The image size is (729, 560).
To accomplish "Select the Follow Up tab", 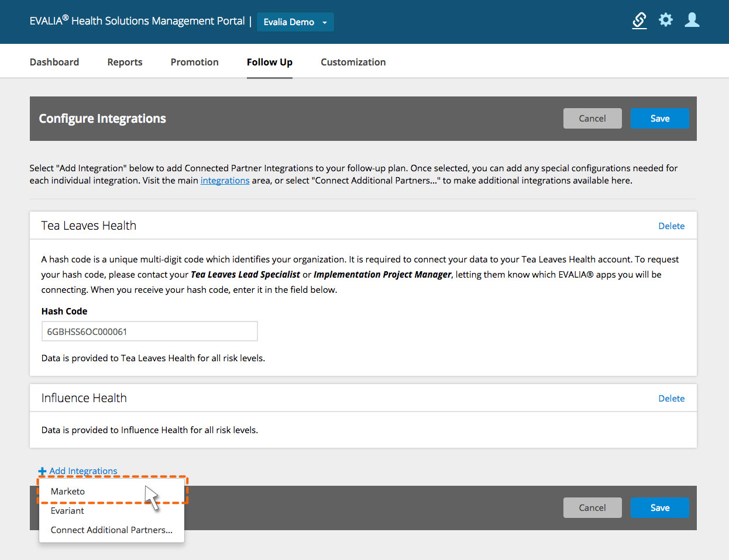I will pyautogui.click(x=270, y=62).
